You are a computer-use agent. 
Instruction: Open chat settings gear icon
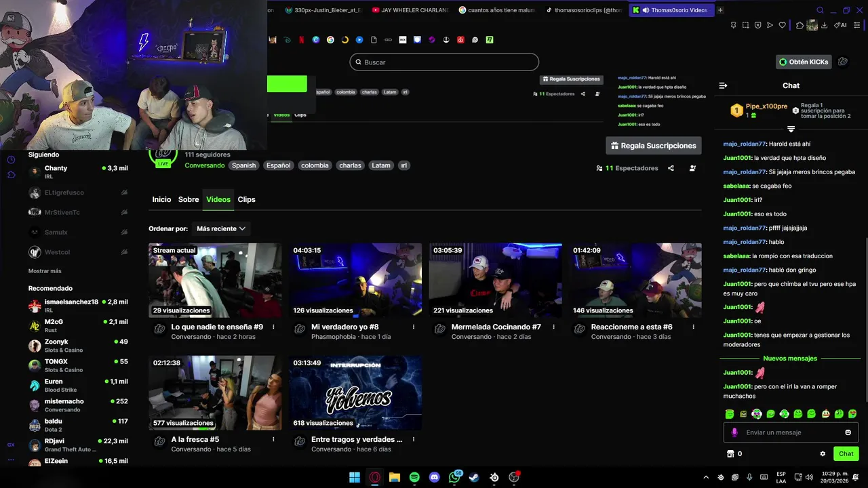click(823, 453)
